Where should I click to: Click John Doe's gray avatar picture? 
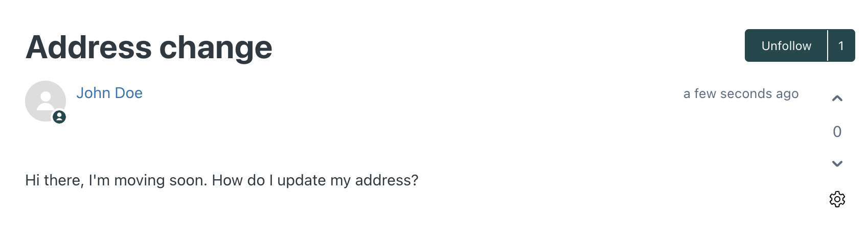[x=45, y=101]
